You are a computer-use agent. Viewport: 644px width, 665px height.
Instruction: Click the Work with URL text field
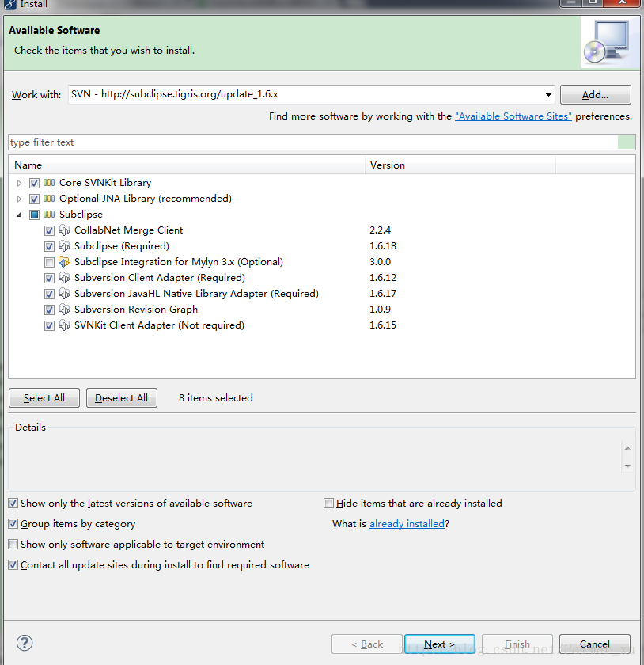tap(305, 94)
